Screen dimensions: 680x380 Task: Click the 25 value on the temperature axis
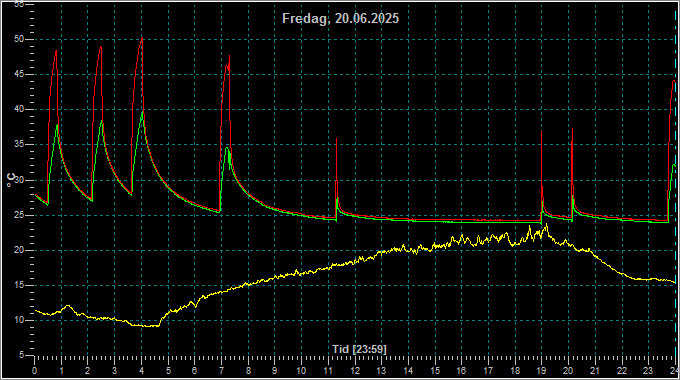[x=19, y=215]
